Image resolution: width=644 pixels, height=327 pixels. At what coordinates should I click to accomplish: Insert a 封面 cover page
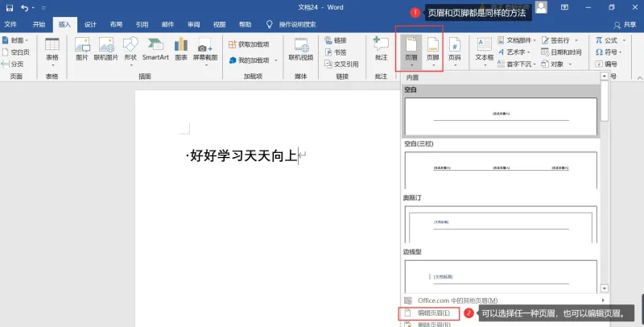click(x=14, y=40)
